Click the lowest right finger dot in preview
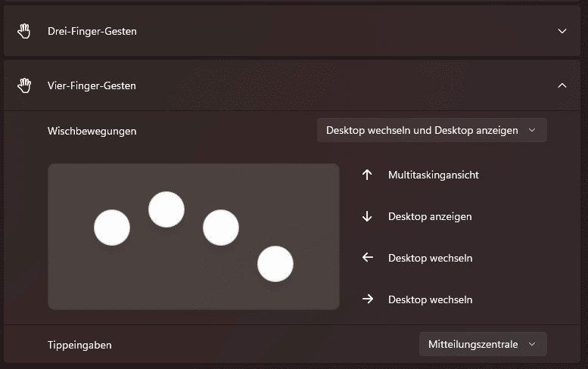 coord(275,264)
